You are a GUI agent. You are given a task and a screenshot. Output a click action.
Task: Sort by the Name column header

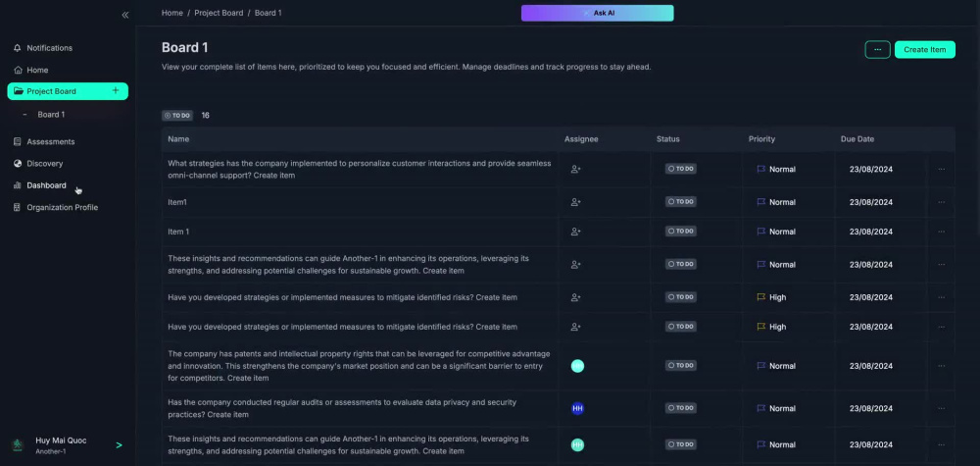pyautogui.click(x=178, y=139)
